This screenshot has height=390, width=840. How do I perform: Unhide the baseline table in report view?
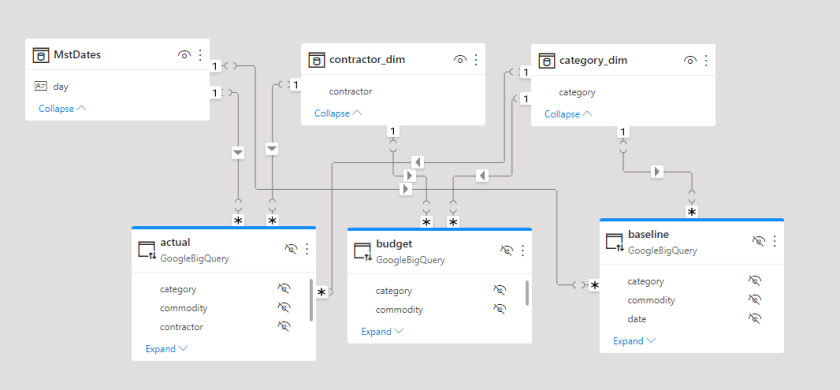[758, 241]
